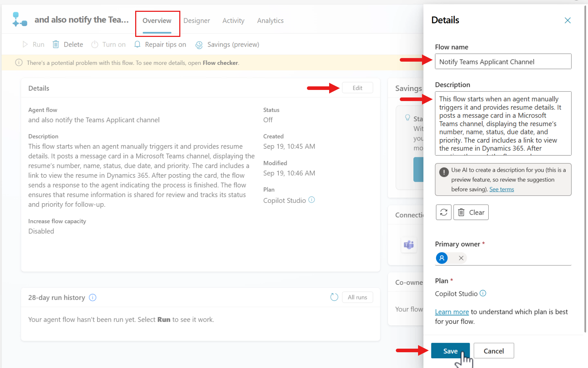Click the Microsoft Teams connection icon
Screen dimensions: 588x368
click(409, 245)
